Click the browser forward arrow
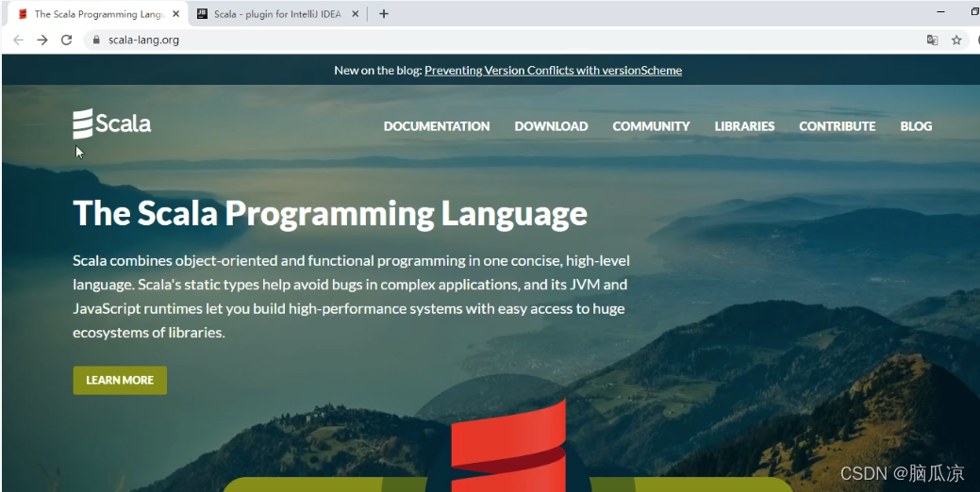980x492 pixels. pos(42,40)
